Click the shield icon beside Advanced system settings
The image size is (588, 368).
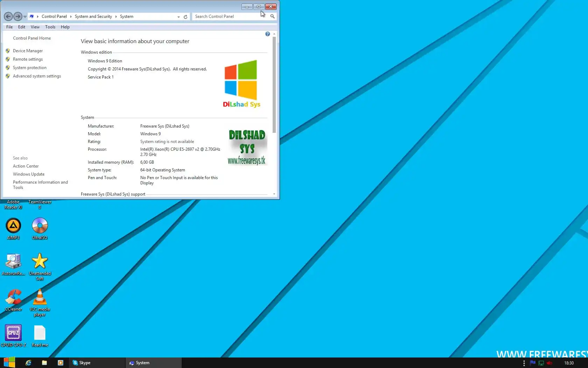point(8,76)
